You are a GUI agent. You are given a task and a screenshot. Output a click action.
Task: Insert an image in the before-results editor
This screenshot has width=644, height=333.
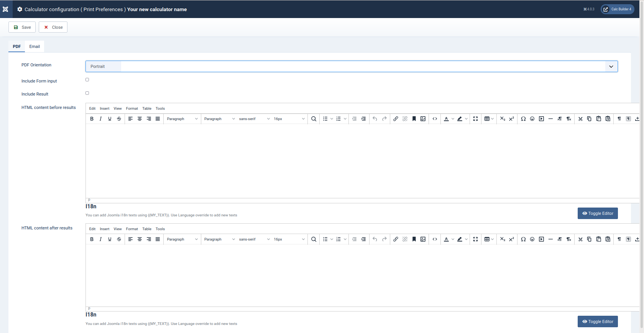[x=423, y=119]
